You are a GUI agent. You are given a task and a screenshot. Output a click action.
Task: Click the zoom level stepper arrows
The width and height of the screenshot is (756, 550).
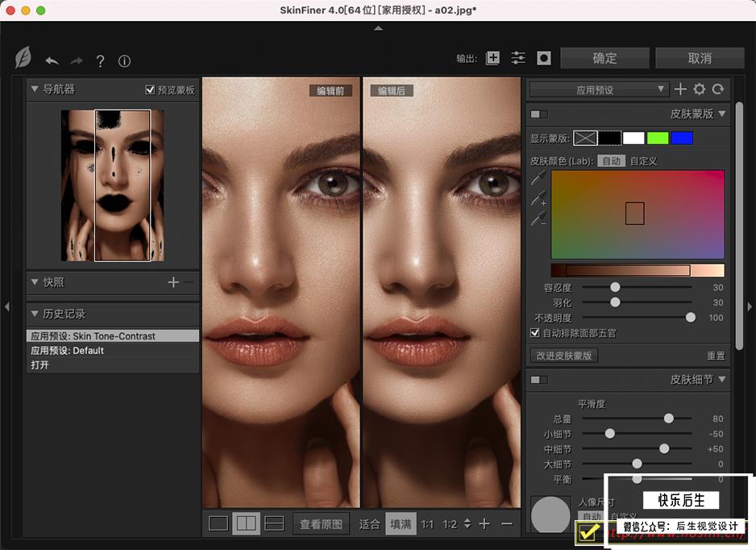[x=467, y=523]
